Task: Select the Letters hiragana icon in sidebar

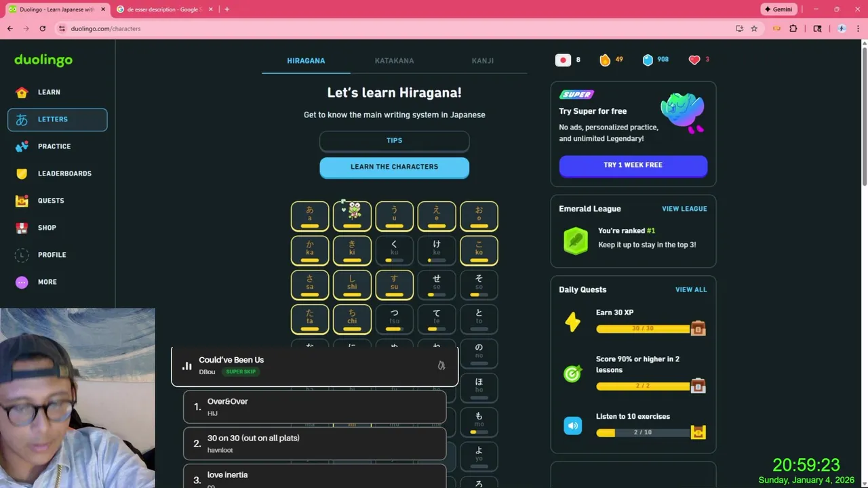Action: coord(22,119)
